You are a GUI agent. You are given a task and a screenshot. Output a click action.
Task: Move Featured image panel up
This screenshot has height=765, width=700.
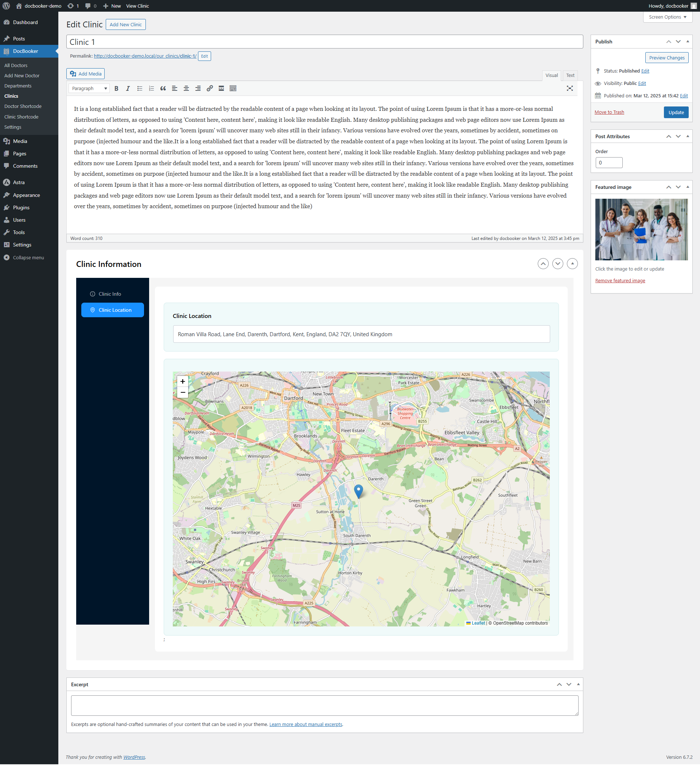(x=669, y=187)
